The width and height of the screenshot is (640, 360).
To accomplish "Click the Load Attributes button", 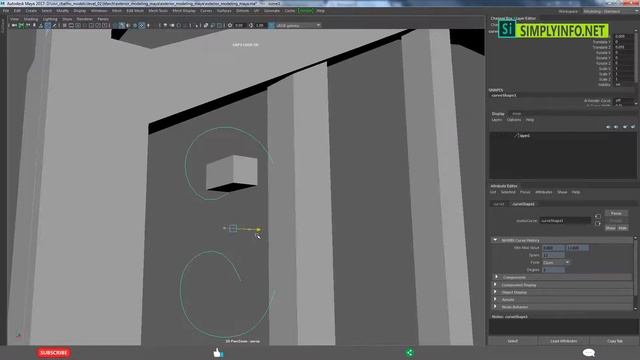I will point(564,341).
